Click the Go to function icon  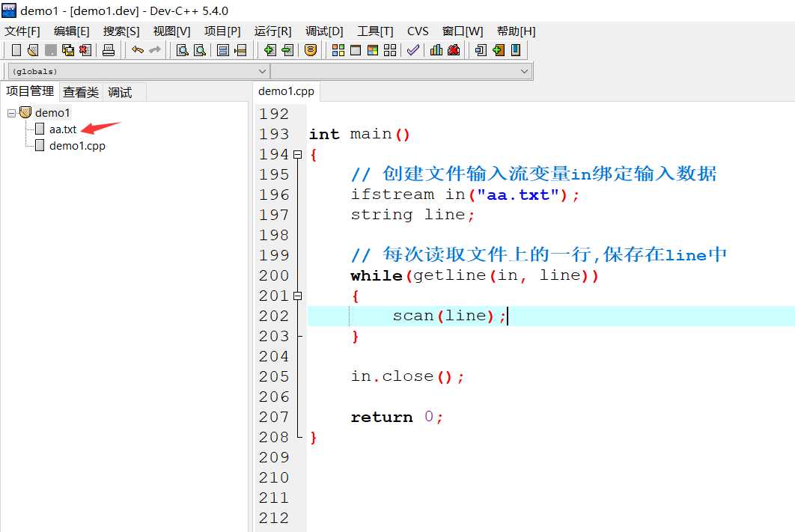(223, 50)
